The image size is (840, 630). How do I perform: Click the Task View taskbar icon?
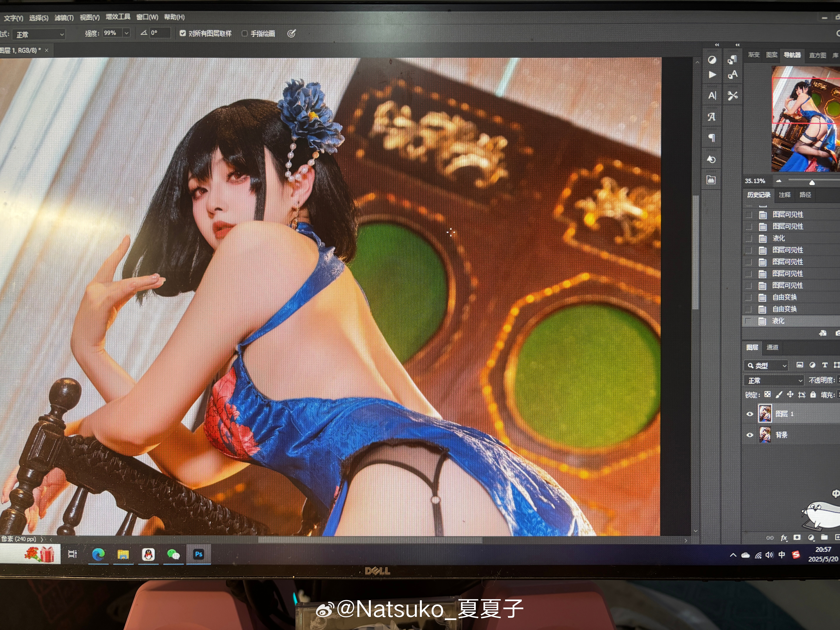coord(72,554)
